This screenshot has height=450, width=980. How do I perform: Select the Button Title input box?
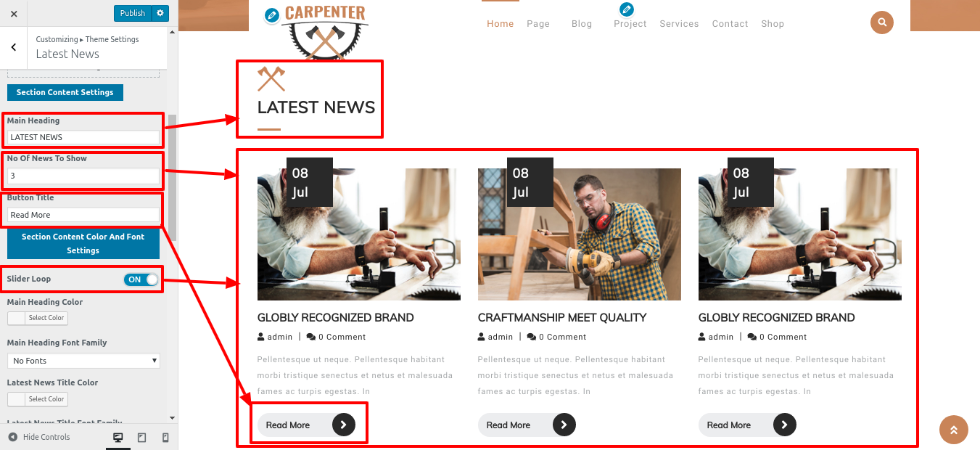click(83, 215)
